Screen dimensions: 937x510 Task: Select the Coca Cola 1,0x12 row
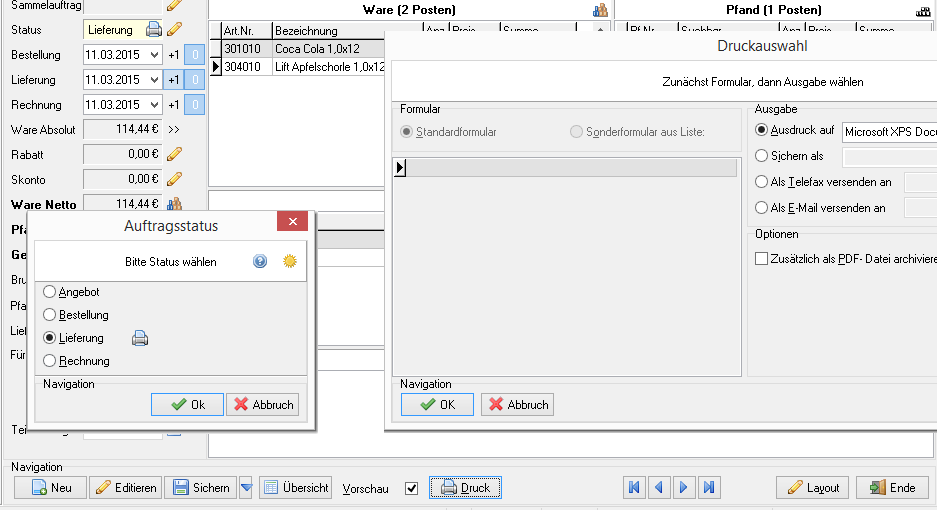point(297,48)
